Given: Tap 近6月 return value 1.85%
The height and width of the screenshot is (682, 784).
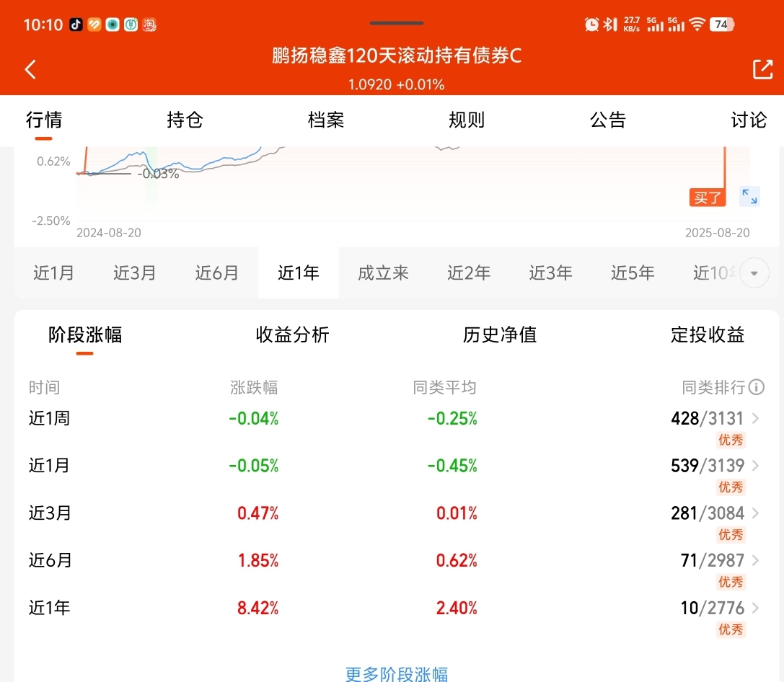Looking at the screenshot, I should pyautogui.click(x=258, y=561).
